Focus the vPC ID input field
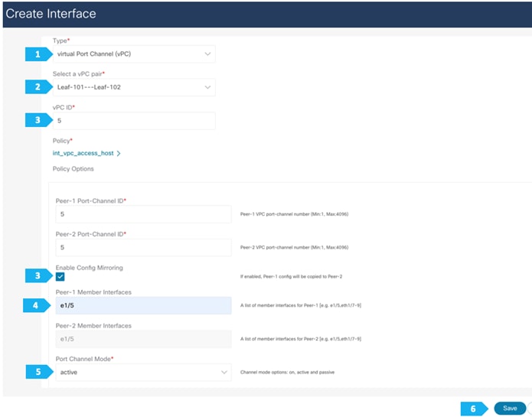 pos(134,121)
